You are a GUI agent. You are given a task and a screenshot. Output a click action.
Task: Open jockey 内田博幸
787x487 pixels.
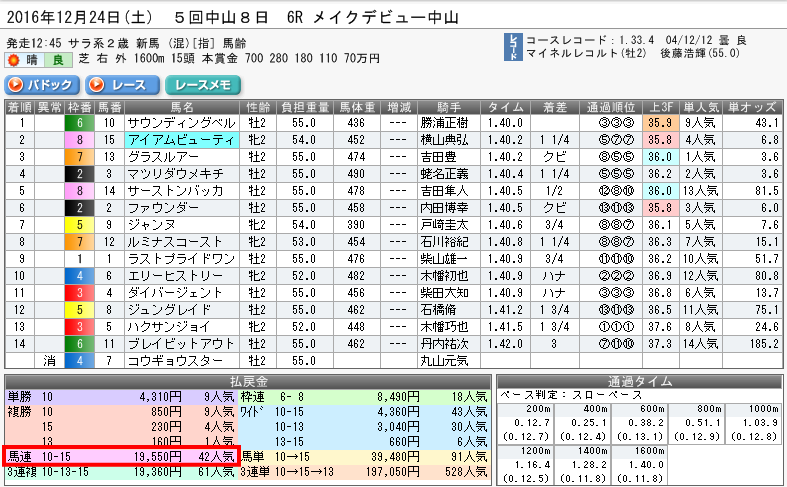(444, 208)
